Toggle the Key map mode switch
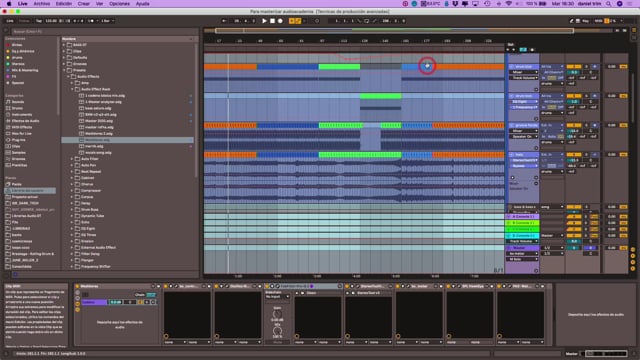The width and height of the screenshot is (640, 360). (585, 21)
